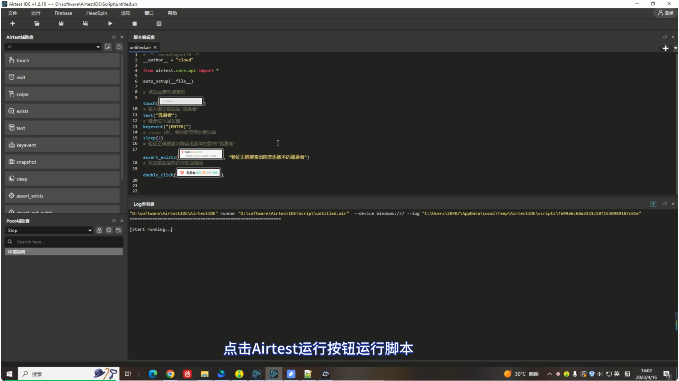The width and height of the screenshot is (679, 381).
Task: Click the '[Start running..]' log line
Action: [x=151, y=229]
